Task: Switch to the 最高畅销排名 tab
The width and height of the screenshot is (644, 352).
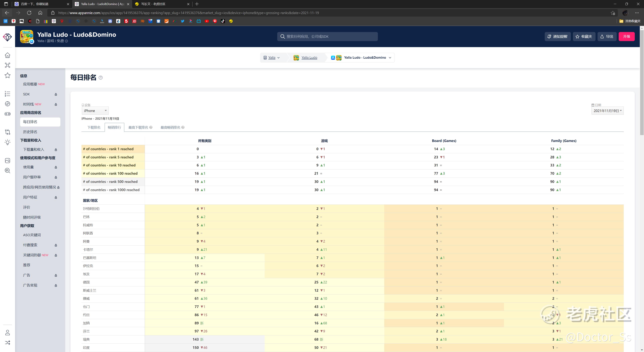Action: (x=170, y=127)
